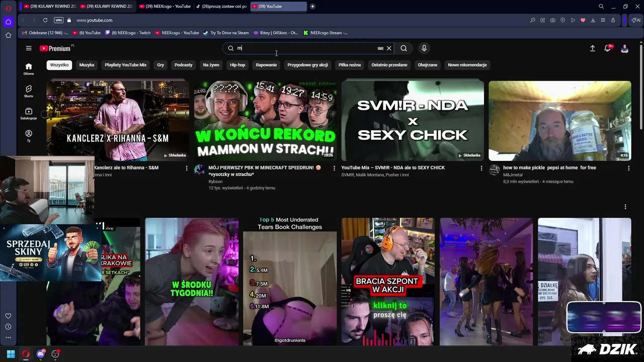
Task: Switch to the first KULAWY REWIND tab
Action: pyautogui.click(x=49, y=6)
